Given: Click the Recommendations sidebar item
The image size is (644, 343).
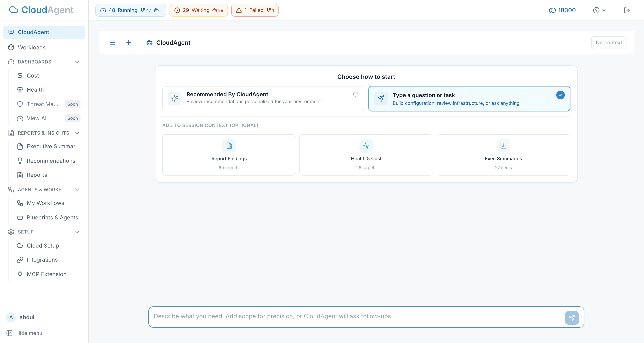Looking at the screenshot, I should coord(51,161).
